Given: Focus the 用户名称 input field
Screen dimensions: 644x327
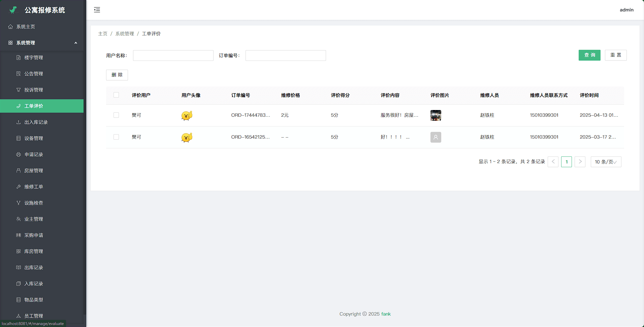Looking at the screenshot, I should tap(173, 56).
